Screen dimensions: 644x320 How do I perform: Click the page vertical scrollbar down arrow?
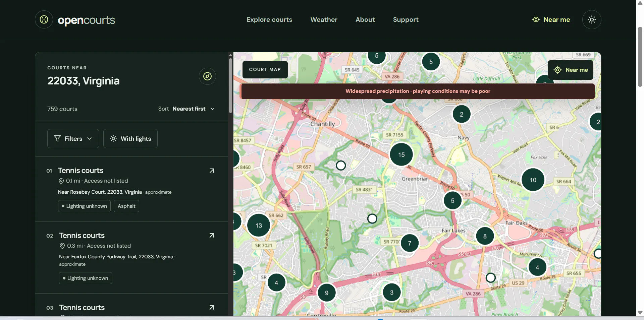coord(640,312)
